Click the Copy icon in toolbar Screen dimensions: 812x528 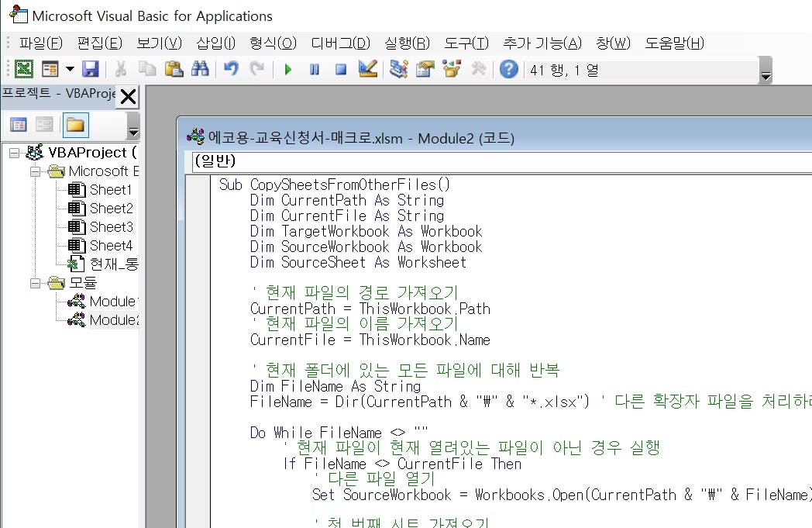147,69
